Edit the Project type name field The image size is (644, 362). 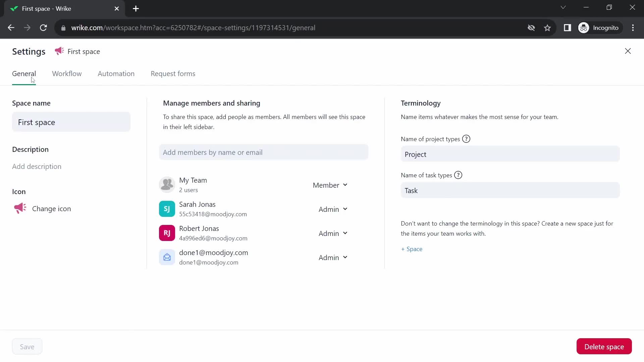510,154
